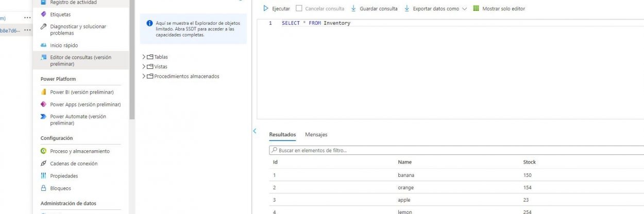The width and height of the screenshot is (644, 214).
Task: Expand the Tablas tree node
Action: [x=144, y=57]
